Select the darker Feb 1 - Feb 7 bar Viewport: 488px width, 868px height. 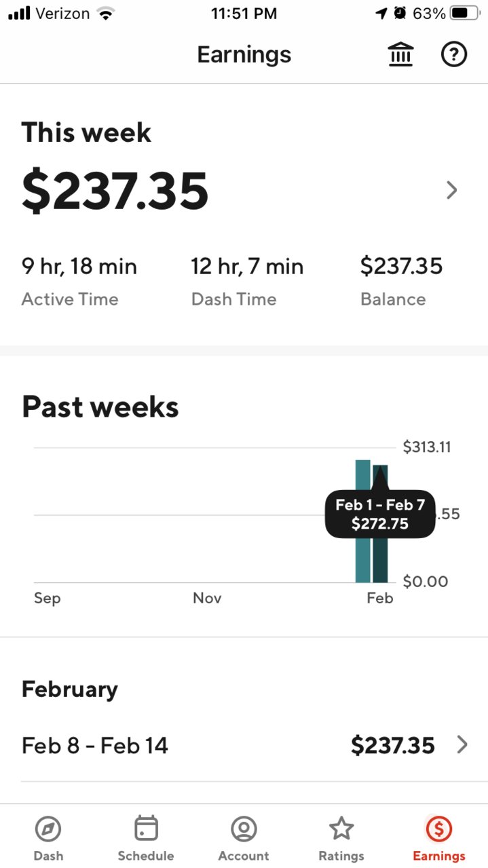[380, 524]
